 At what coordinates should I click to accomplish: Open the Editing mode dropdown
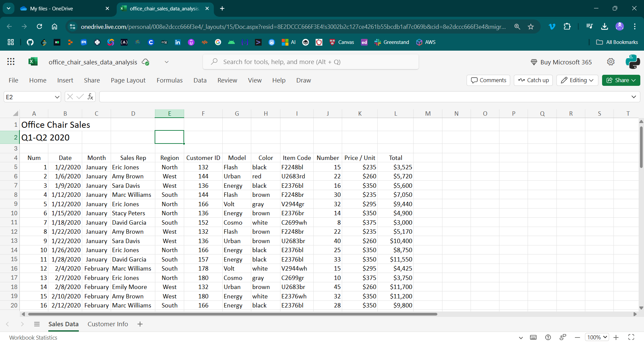tap(577, 80)
